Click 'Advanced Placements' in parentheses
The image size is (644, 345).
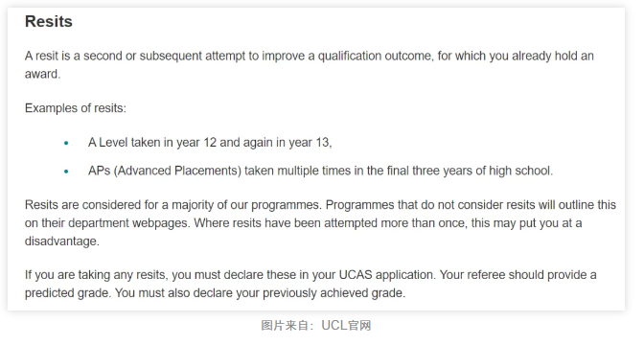pos(177,171)
